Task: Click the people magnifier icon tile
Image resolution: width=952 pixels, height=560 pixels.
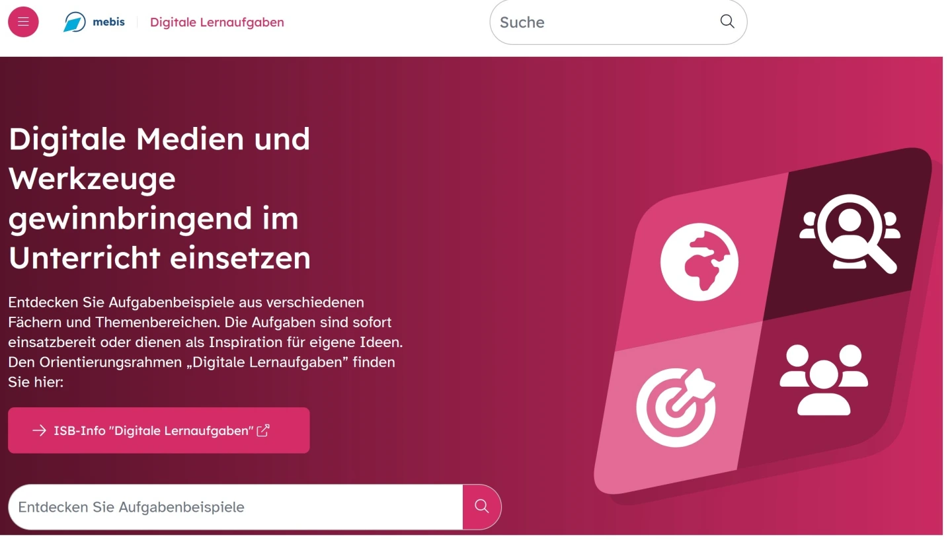Action: [x=850, y=233]
